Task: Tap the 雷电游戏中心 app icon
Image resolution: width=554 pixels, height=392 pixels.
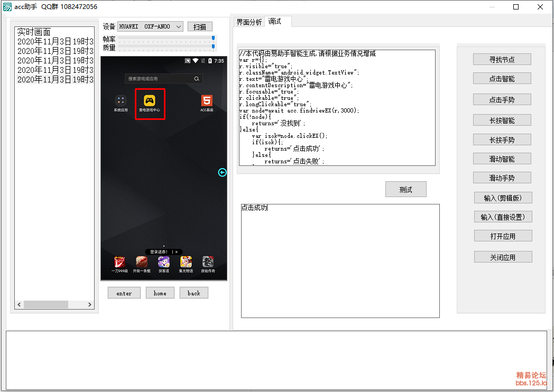Action: [x=150, y=100]
